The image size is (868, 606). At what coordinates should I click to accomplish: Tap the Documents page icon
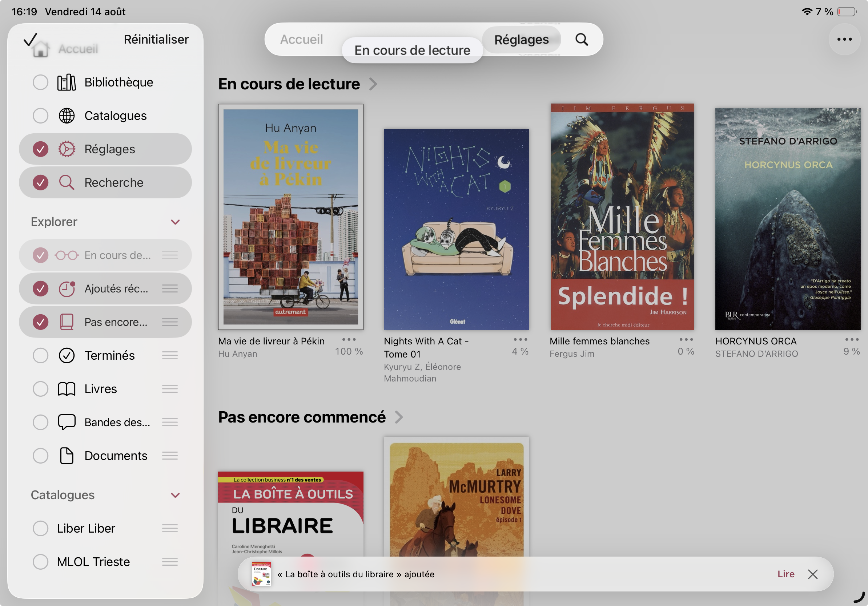(x=67, y=456)
